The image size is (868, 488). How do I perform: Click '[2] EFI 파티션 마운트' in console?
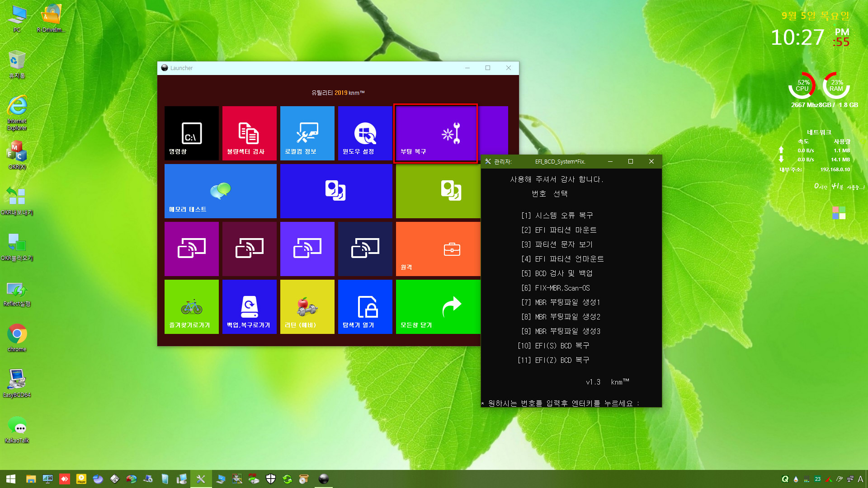559,230
